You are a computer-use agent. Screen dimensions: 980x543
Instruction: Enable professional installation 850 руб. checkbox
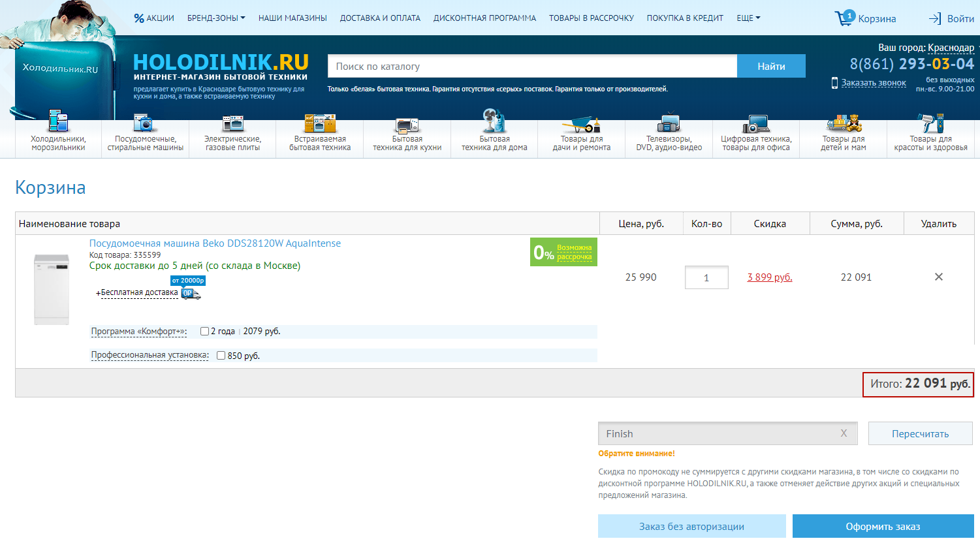coord(221,356)
